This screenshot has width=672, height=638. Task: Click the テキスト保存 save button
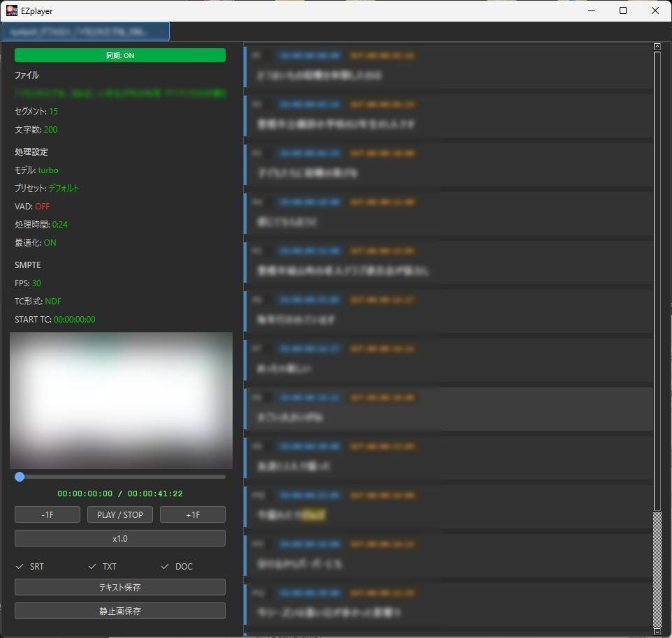119,587
